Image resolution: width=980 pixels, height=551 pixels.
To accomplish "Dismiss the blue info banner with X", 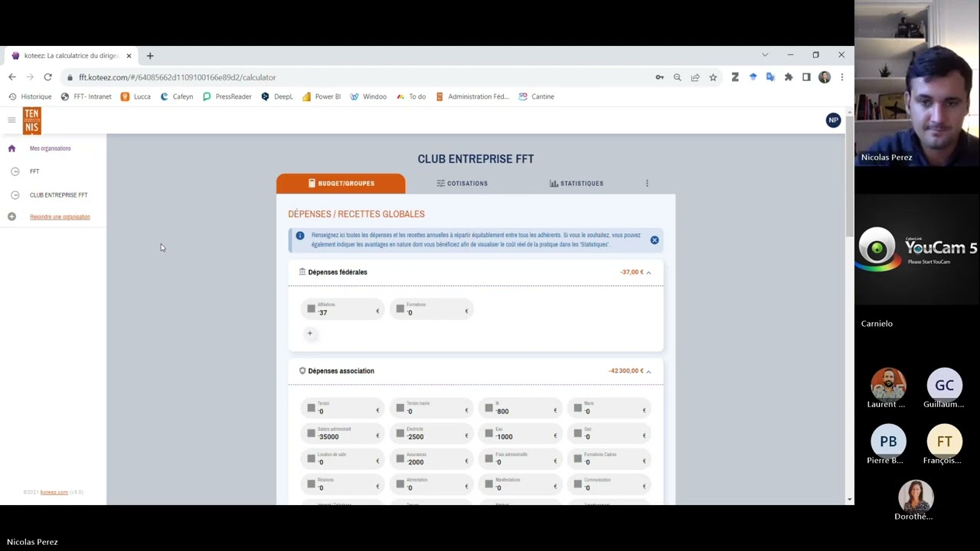I will click(x=655, y=240).
